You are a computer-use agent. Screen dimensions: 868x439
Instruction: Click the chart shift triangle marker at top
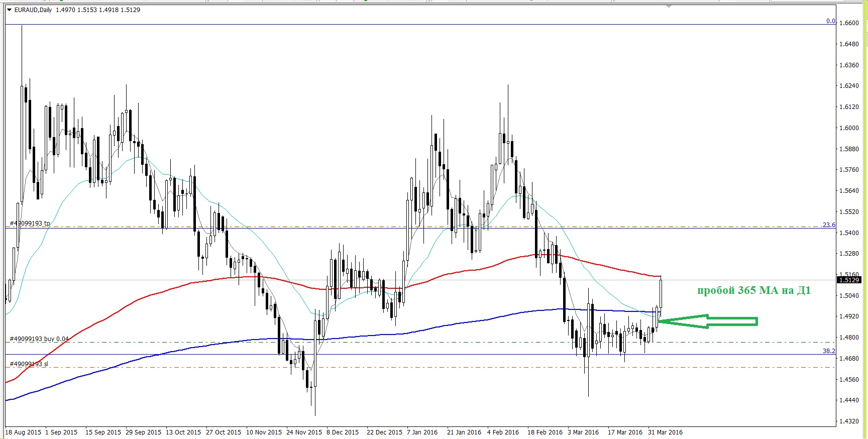point(669,6)
